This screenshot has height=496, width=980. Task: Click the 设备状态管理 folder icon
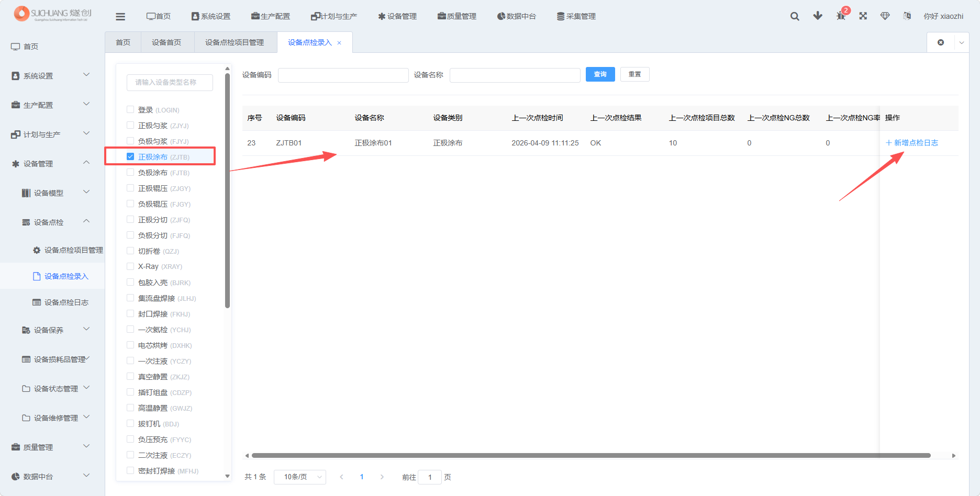pyautogui.click(x=26, y=389)
